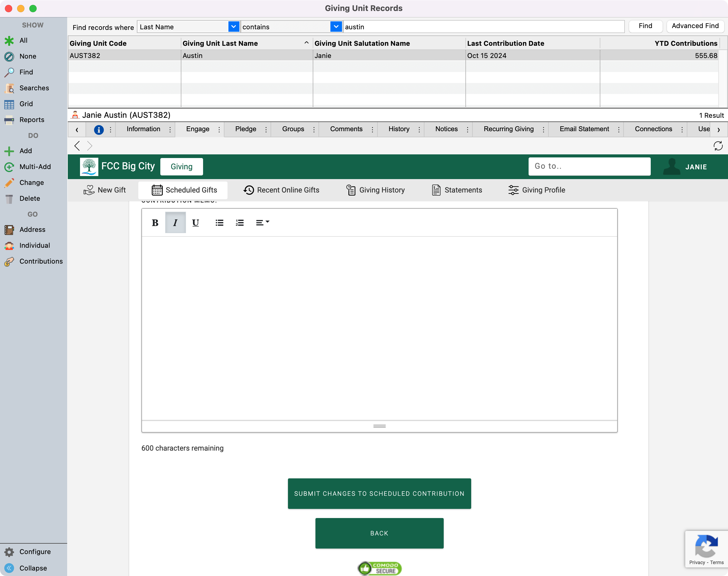Screen dimensions: 728x576
Task: Open the blue information icon tab
Action: point(99,129)
